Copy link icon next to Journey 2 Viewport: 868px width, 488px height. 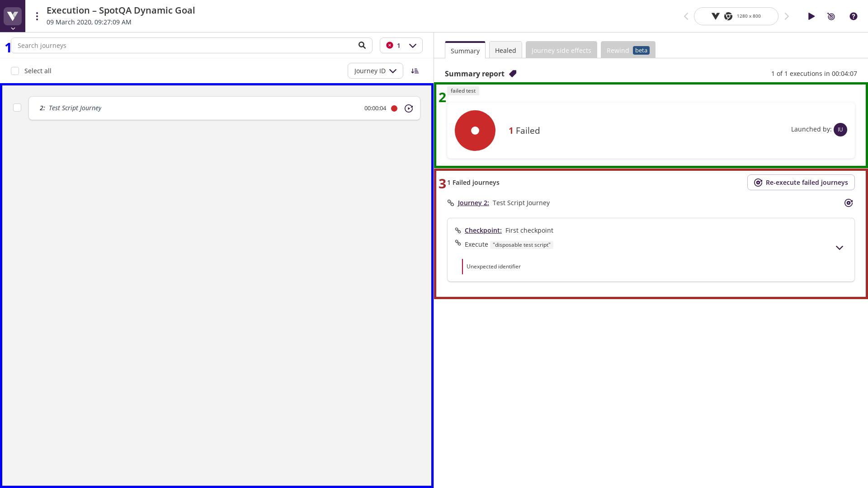tap(451, 203)
